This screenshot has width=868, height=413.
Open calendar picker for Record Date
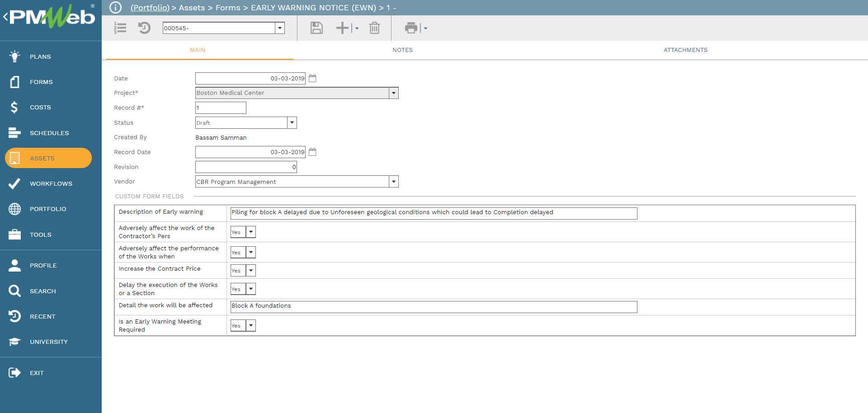[312, 152]
